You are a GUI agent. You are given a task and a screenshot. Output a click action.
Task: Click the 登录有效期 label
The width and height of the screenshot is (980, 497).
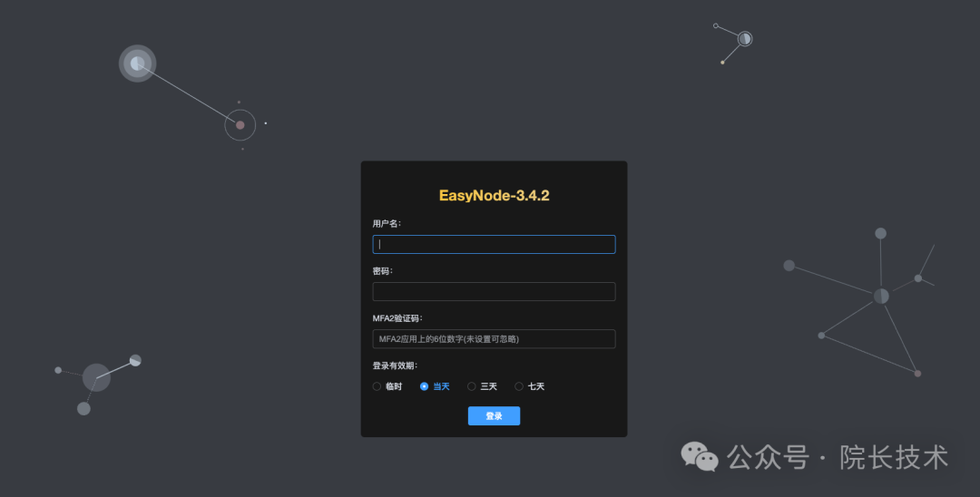(x=395, y=365)
